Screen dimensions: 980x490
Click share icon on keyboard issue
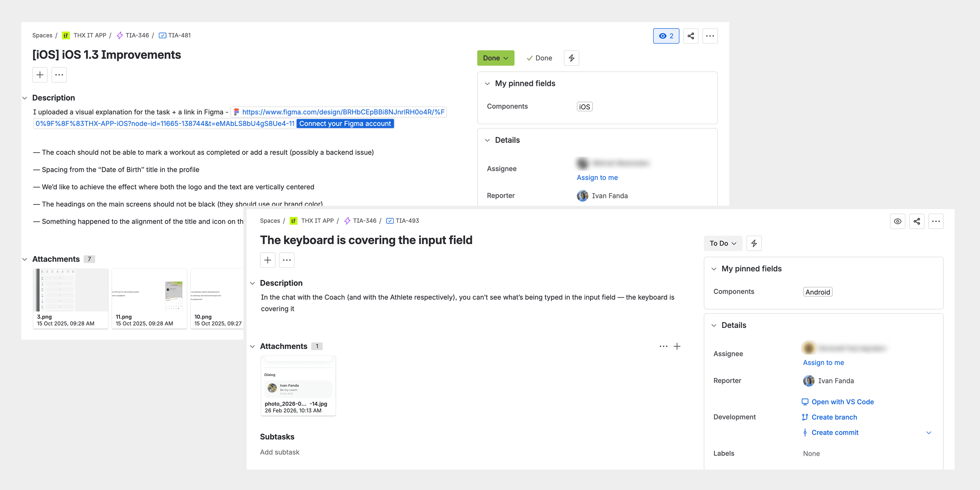[917, 221]
